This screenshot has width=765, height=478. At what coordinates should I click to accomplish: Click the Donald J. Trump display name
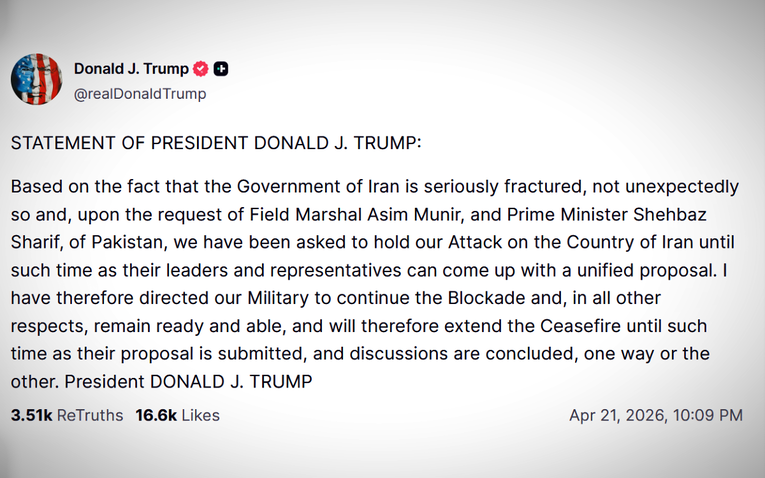(x=130, y=69)
